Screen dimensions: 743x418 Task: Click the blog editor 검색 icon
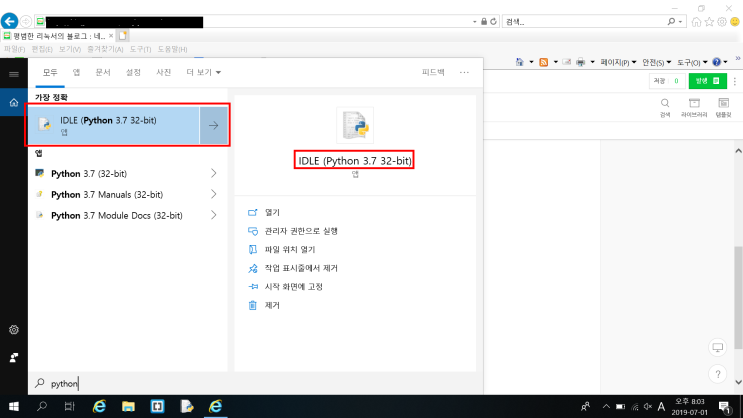tap(665, 108)
